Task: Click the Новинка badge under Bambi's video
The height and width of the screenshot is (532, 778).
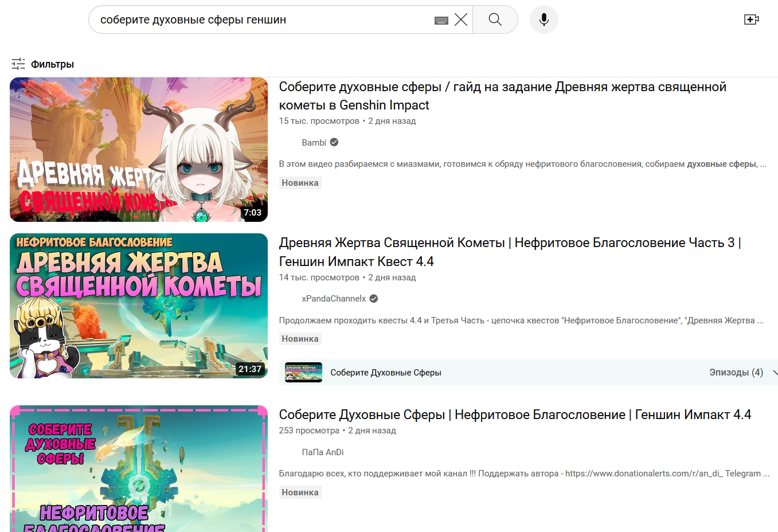Action: 300,183
